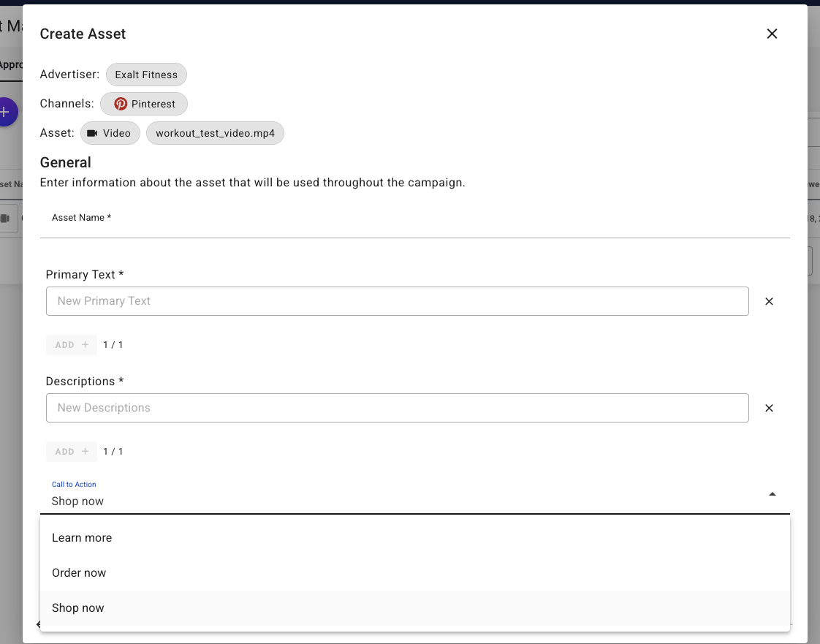Pick the highlighted Shop now option
This screenshot has height=644, width=820.
[78, 607]
